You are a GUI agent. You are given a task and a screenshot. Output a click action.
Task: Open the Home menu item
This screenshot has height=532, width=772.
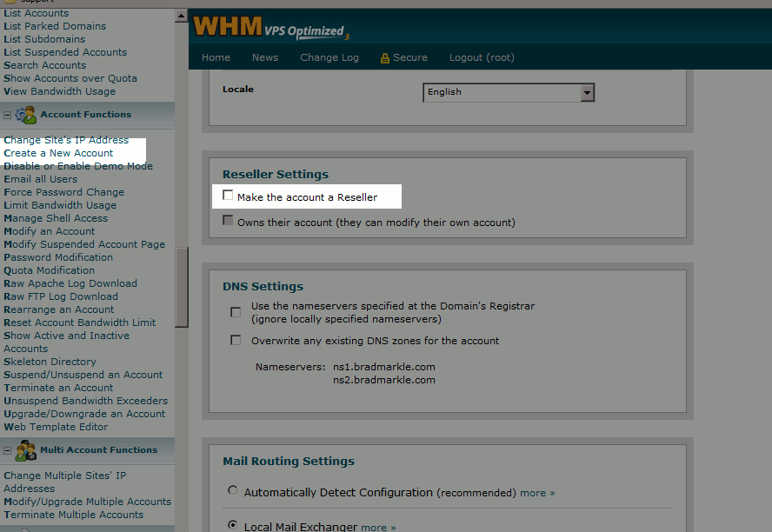pyautogui.click(x=216, y=57)
